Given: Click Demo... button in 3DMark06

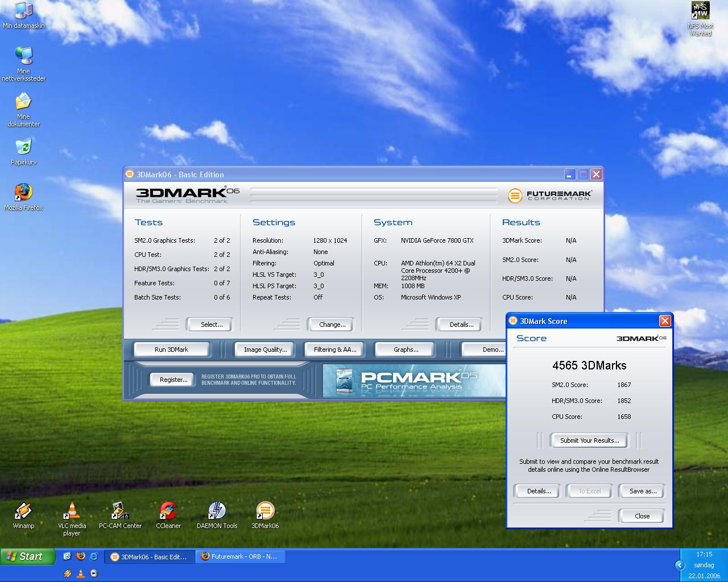Looking at the screenshot, I should 485,350.
